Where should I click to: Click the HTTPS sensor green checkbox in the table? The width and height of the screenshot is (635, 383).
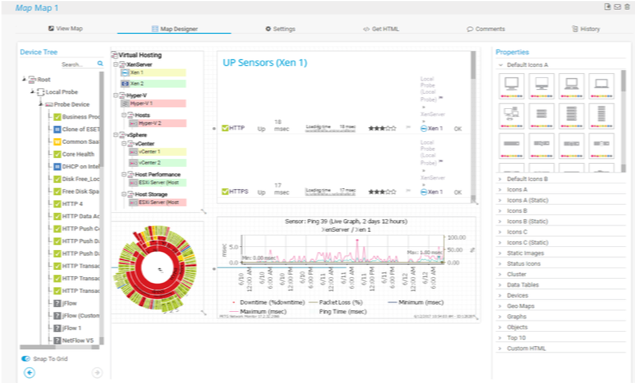(225, 192)
